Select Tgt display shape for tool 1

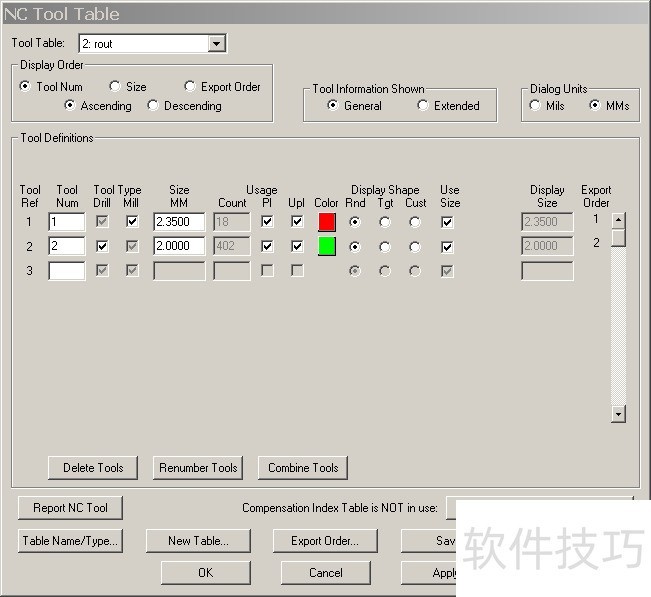click(385, 222)
